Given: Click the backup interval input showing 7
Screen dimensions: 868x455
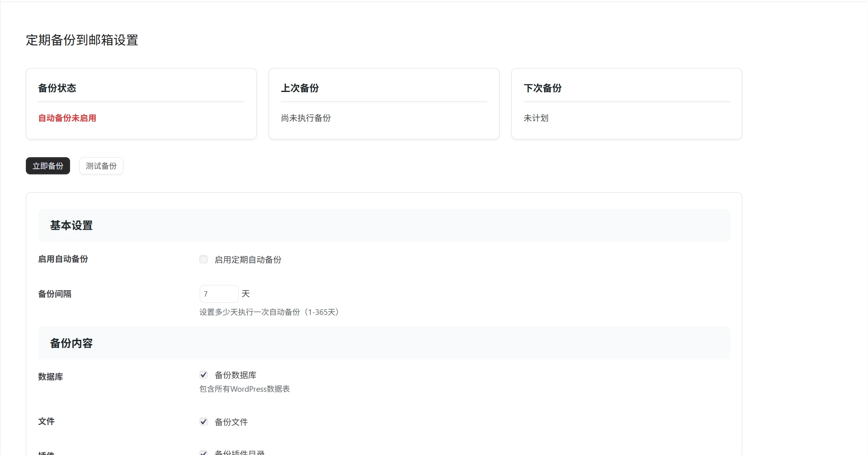Looking at the screenshot, I should [219, 294].
